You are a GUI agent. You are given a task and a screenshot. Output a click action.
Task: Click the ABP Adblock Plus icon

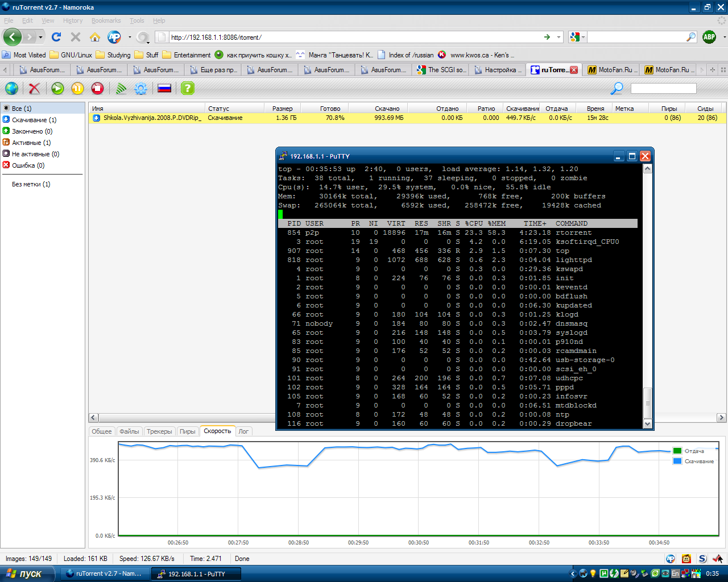click(709, 37)
